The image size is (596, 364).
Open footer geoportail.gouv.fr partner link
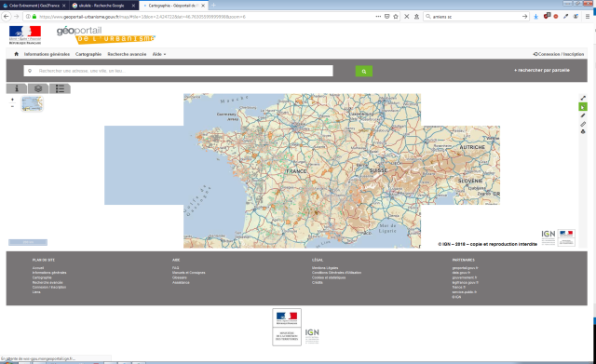click(x=466, y=268)
